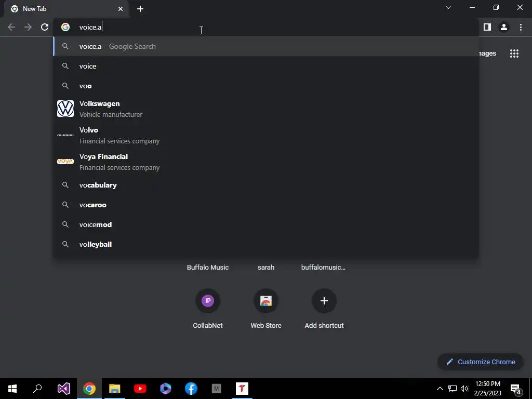Viewport: 532px width, 399px height.
Task: Open the red T app in taskbar
Action: point(242,389)
